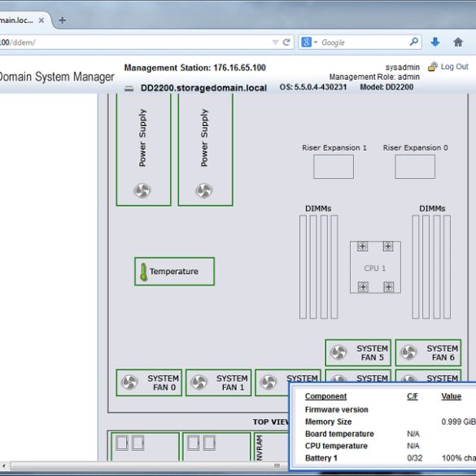Open the downloads arrow icon
This screenshot has height=476, width=476.
[435, 41]
